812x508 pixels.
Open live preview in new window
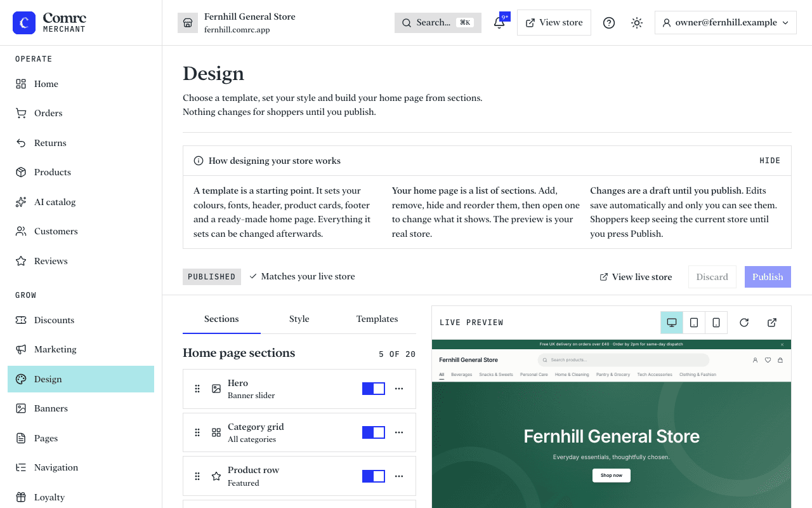point(772,323)
